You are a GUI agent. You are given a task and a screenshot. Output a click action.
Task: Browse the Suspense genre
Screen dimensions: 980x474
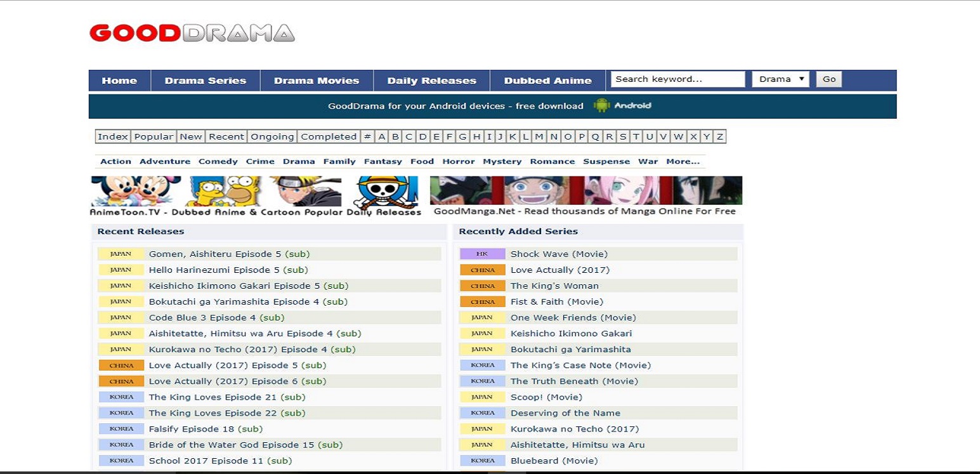(x=606, y=162)
